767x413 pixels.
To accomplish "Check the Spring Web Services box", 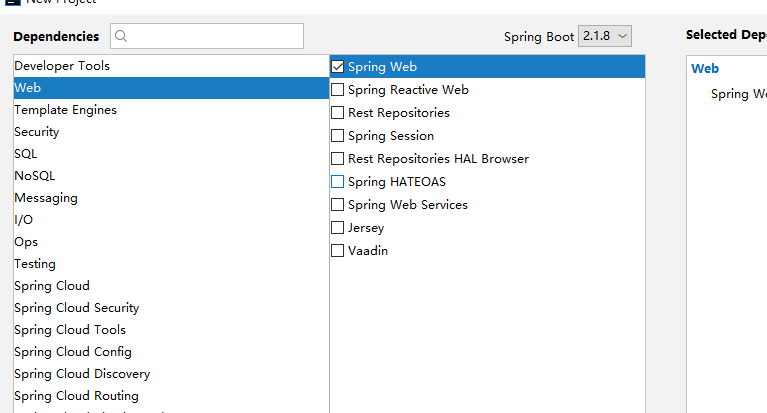I will point(338,205).
